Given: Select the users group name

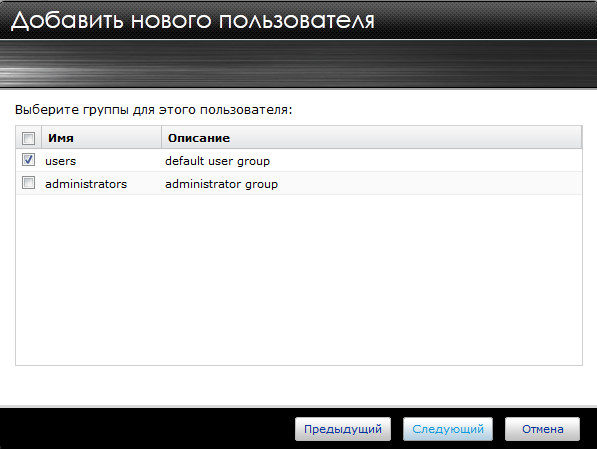Looking at the screenshot, I should (61, 161).
